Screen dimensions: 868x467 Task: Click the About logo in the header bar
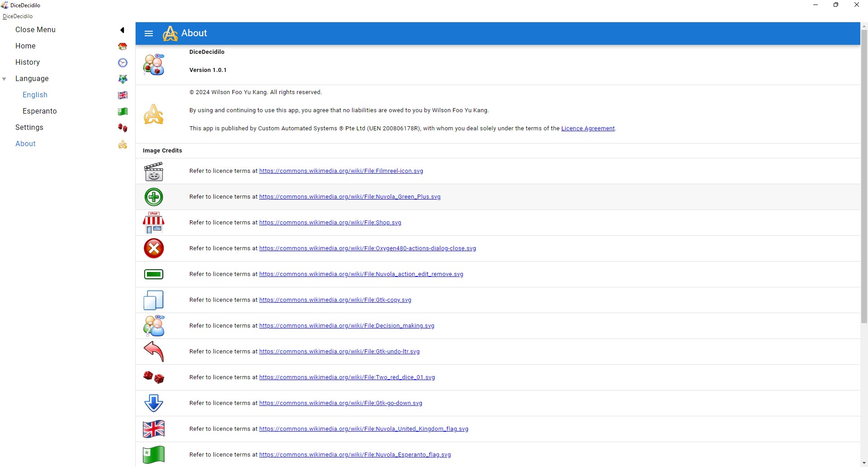pyautogui.click(x=170, y=33)
